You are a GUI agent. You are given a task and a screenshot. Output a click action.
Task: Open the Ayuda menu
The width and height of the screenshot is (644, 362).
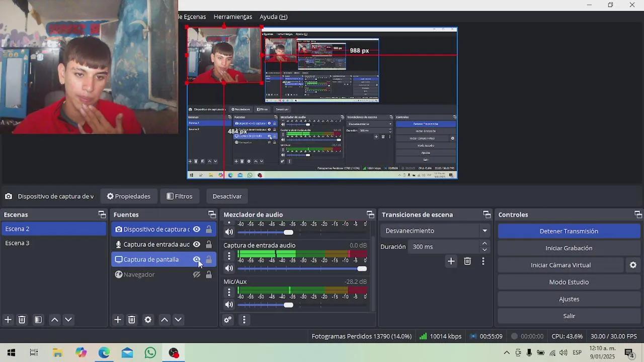pyautogui.click(x=273, y=17)
